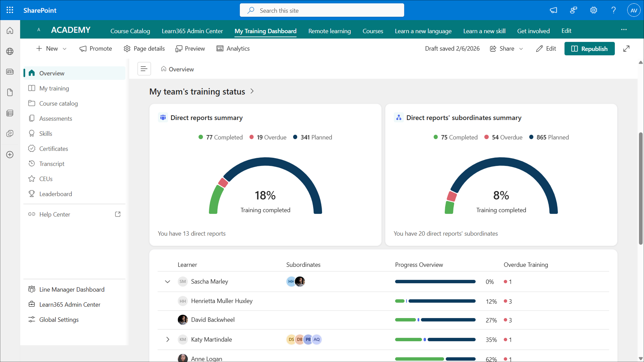The image size is (644, 362).
Task: Open the help question mark icon
Action: (x=613, y=10)
